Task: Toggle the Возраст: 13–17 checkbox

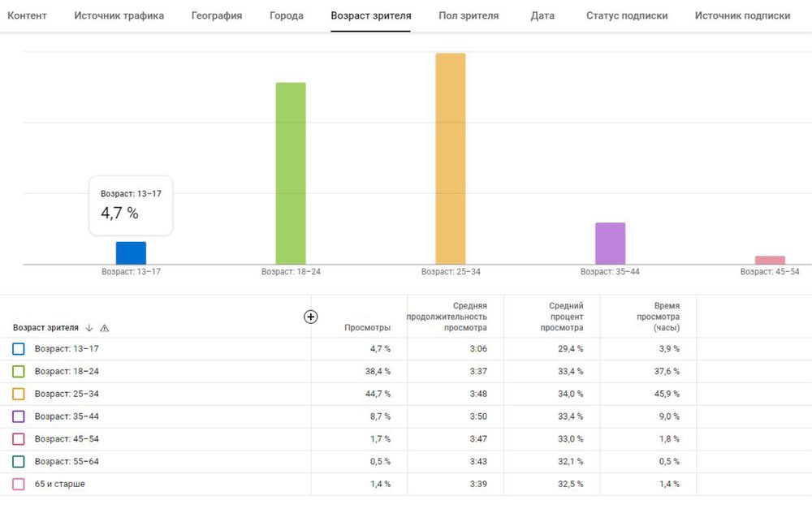Action: coord(19,349)
